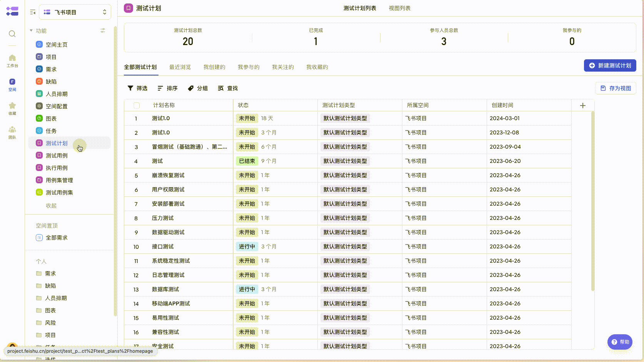Open the 冒烟测试 plan in row 3

(x=189, y=147)
